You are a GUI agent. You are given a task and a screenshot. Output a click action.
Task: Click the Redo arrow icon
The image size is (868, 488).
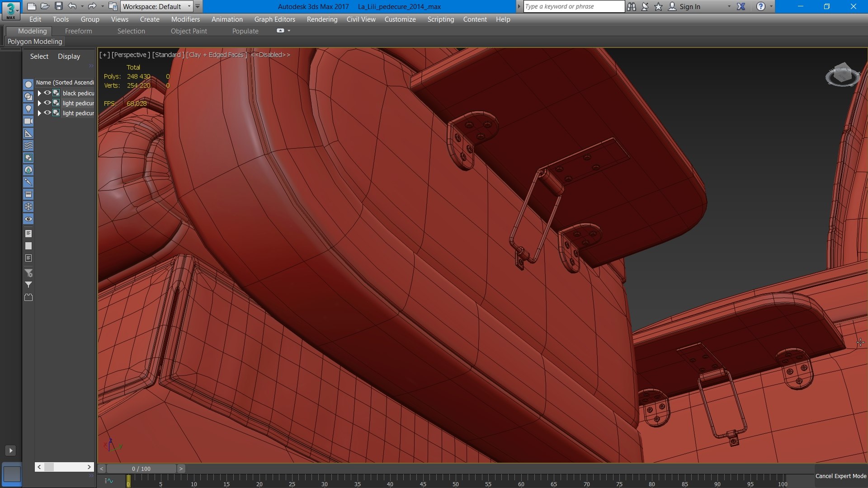coord(92,6)
